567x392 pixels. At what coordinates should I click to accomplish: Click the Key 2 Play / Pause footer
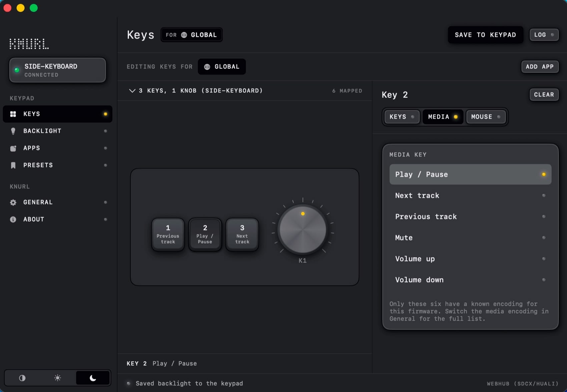click(162, 363)
